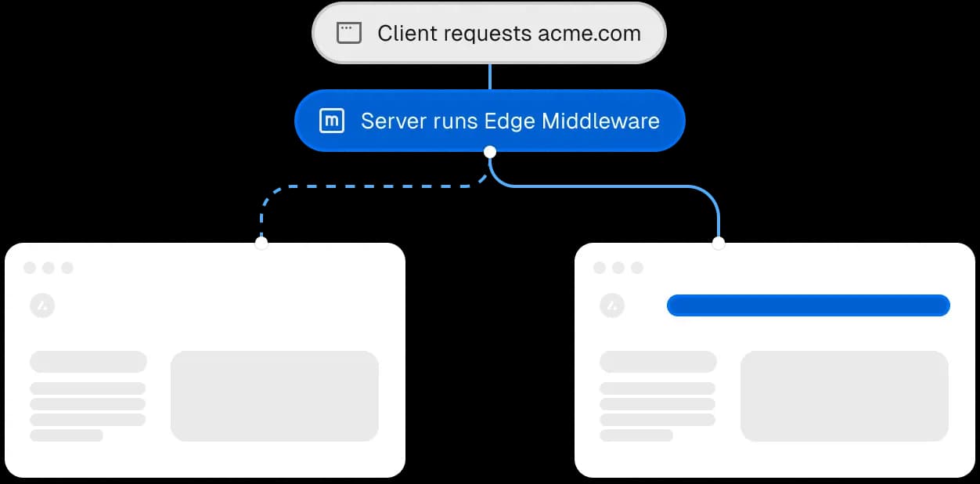Click the heading placeholder bar in left window
This screenshot has height=484, width=980.
click(x=88, y=362)
